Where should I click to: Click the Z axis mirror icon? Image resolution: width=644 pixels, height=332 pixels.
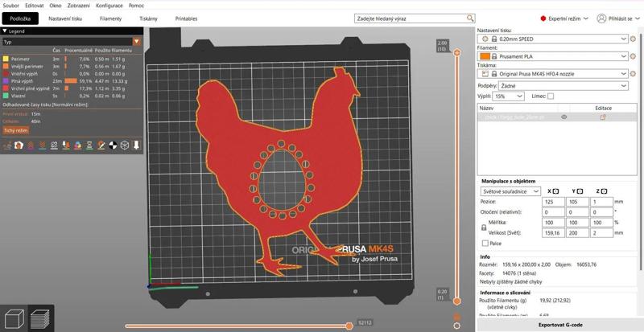point(604,191)
